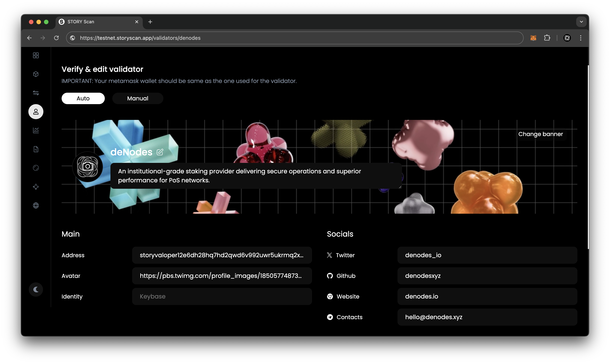Click the Avatar URL input field
Image resolution: width=610 pixels, height=364 pixels.
click(x=222, y=276)
